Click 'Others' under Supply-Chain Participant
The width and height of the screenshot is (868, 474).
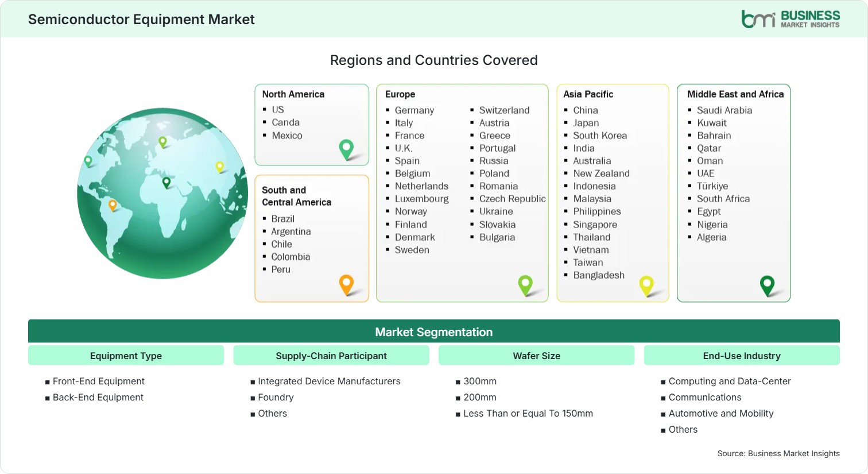tap(272, 413)
